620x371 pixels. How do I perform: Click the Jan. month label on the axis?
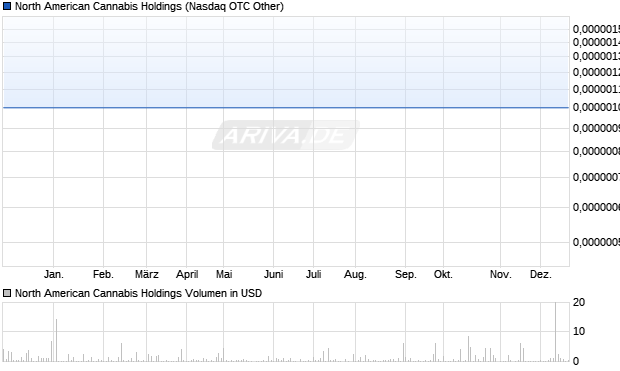click(53, 274)
